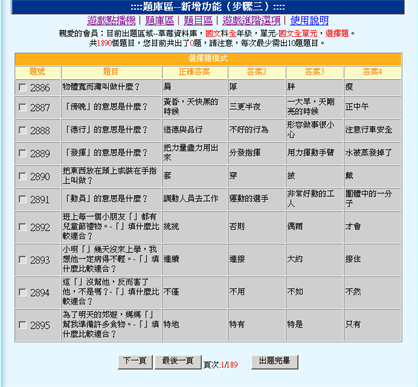This screenshot has width=418, height=387.
Task: Tick the checkbox next to 2889
Action: tap(23, 153)
